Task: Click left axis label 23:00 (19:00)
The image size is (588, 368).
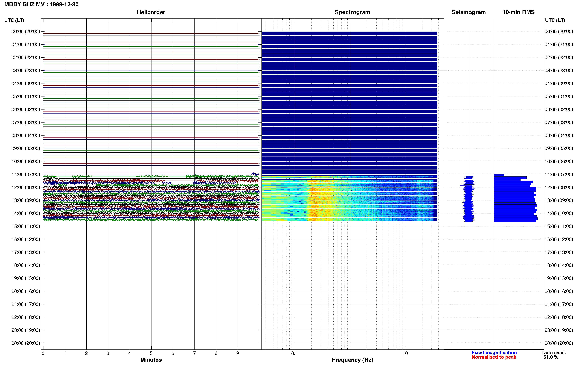Action: point(26,330)
